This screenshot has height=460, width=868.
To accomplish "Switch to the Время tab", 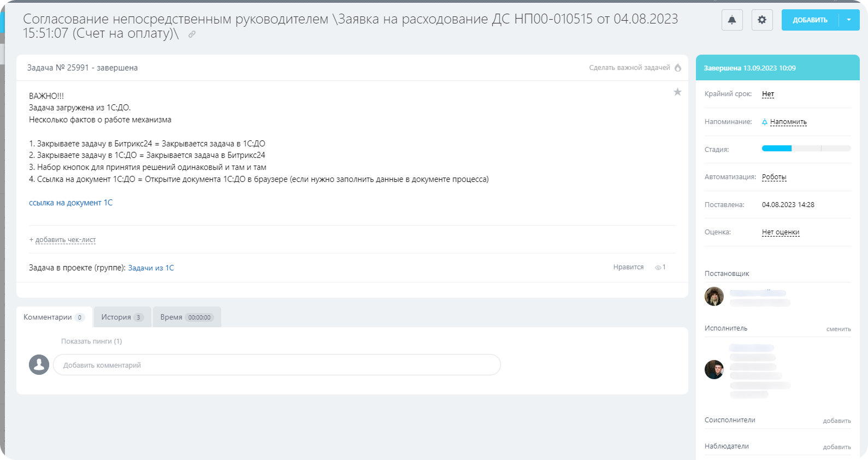I will coord(186,317).
